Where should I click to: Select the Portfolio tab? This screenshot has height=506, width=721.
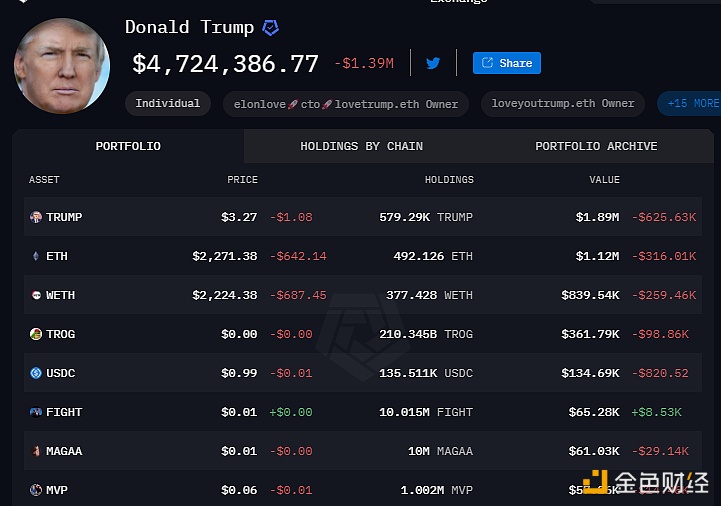(x=128, y=146)
